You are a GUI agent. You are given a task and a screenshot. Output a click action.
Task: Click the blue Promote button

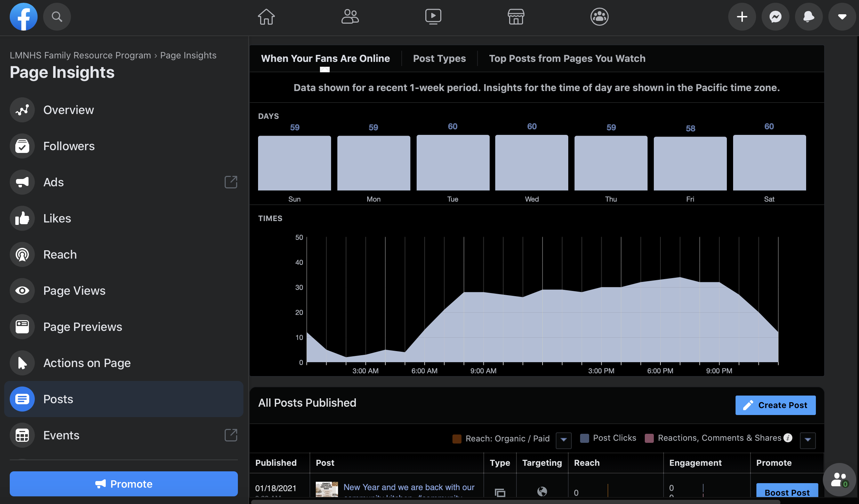(x=123, y=484)
